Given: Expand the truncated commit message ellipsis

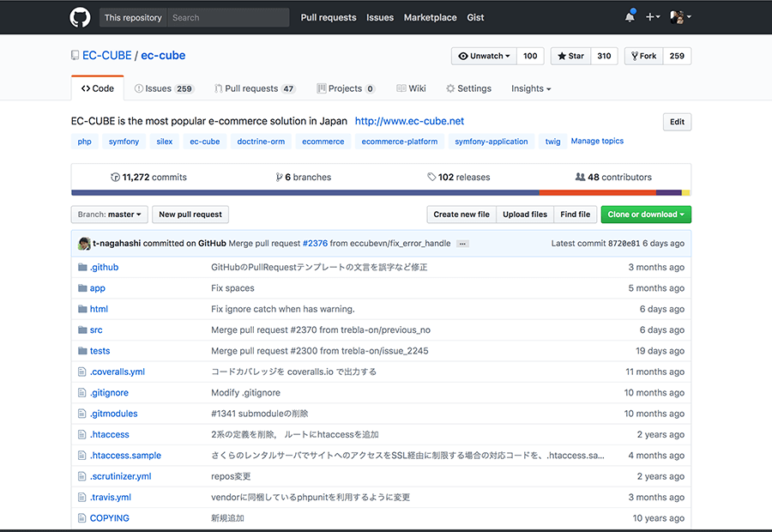Looking at the screenshot, I should coord(462,243).
